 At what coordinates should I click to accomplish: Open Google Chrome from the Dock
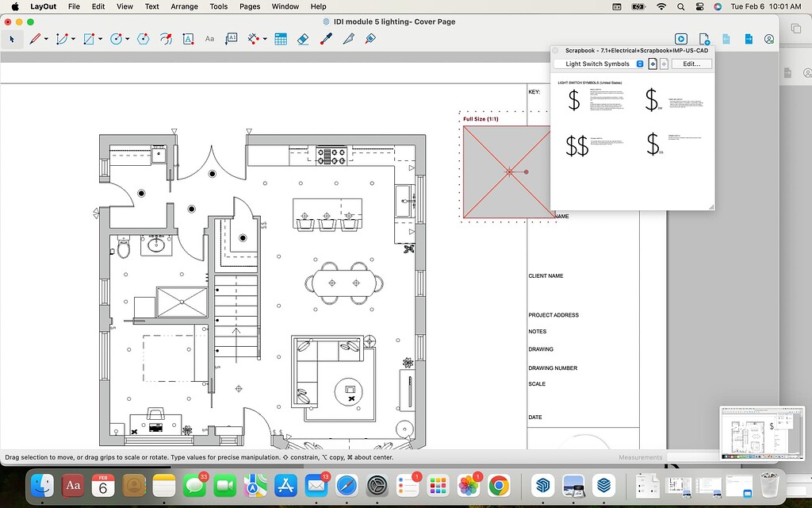500,485
